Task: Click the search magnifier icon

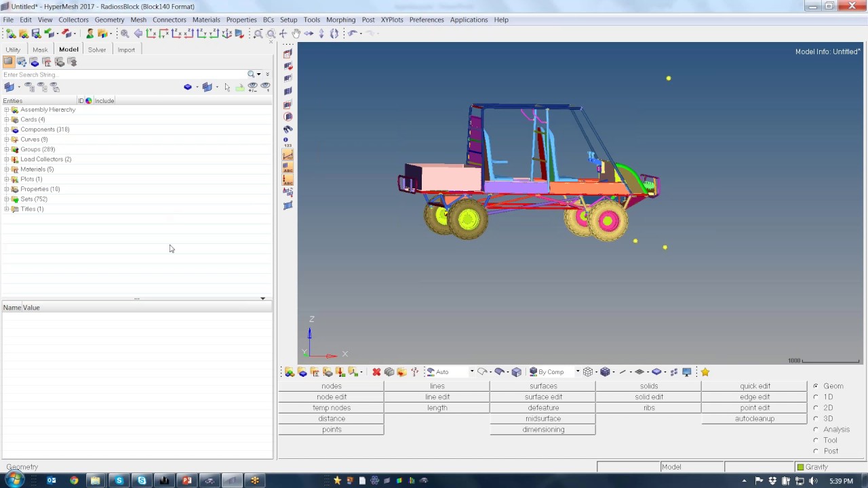Action: click(252, 75)
